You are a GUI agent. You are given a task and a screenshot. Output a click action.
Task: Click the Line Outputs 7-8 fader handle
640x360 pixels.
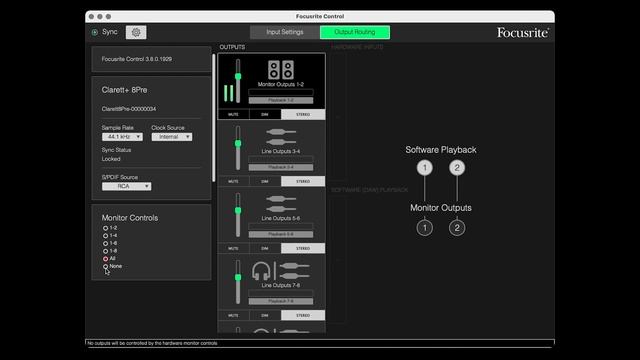pyautogui.click(x=238, y=277)
